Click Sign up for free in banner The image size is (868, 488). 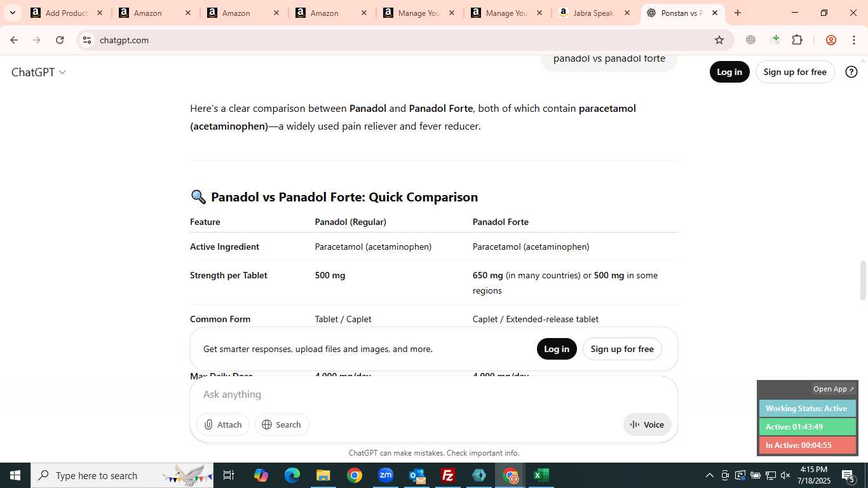click(x=622, y=349)
